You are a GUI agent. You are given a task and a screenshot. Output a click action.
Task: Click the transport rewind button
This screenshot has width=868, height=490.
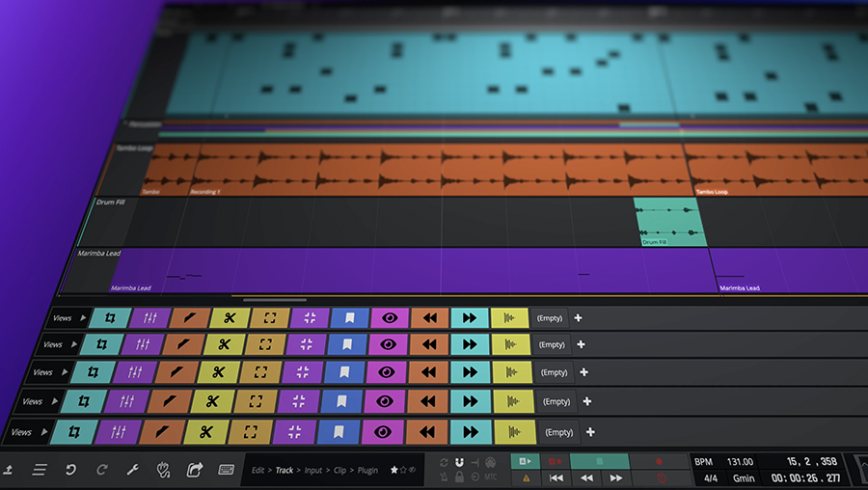(x=586, y=477)
